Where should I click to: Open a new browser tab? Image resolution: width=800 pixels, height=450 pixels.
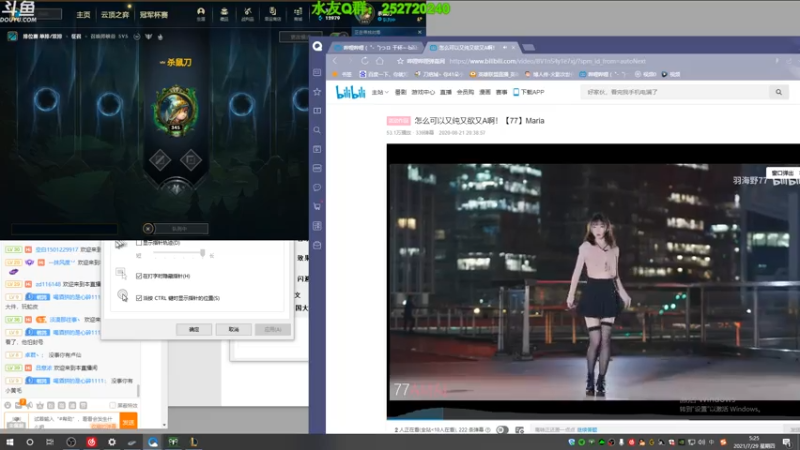point(529,47)
